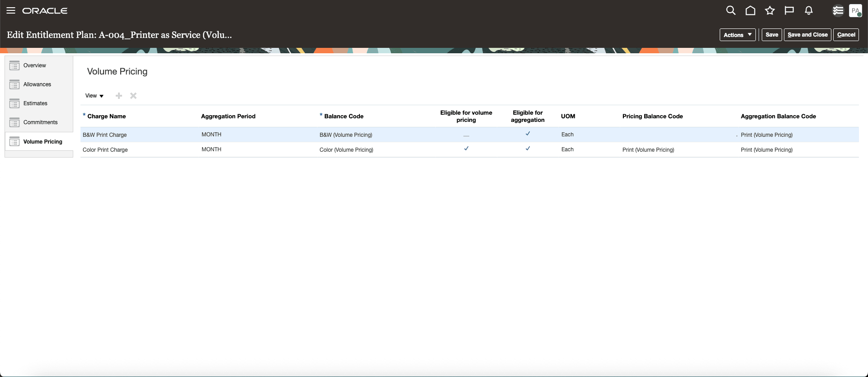Click the Color (Volume Pricing) balance code
Screen dimensions: 868x377
pos(346,150)
